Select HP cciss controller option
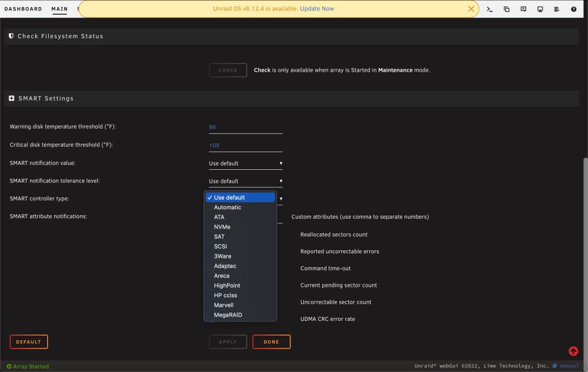 pos(240,295)
